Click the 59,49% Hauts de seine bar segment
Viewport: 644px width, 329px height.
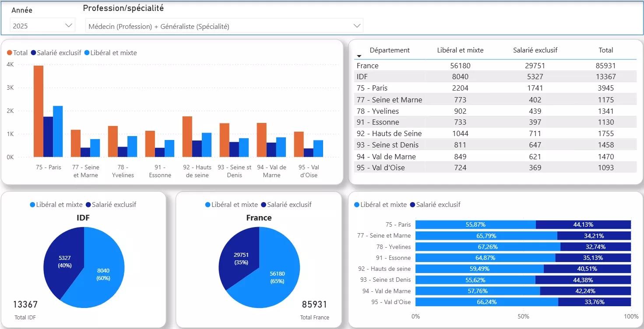point(479,269)
